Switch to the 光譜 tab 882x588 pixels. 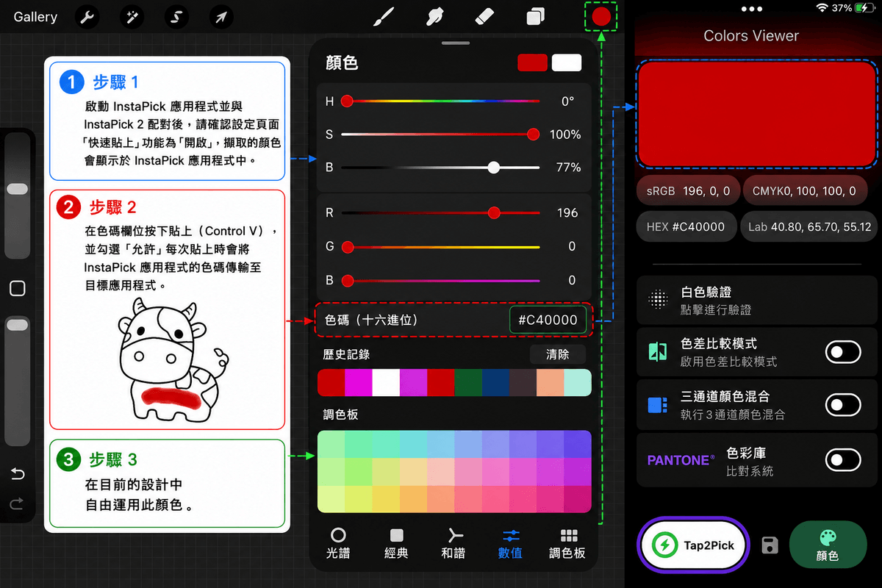338,543
